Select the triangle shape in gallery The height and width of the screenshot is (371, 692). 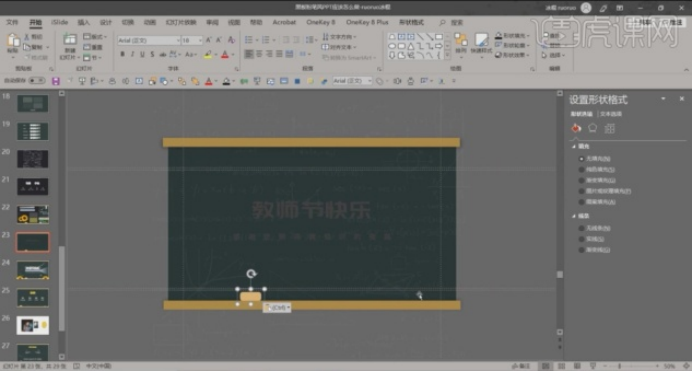click(x=411, y=46)
